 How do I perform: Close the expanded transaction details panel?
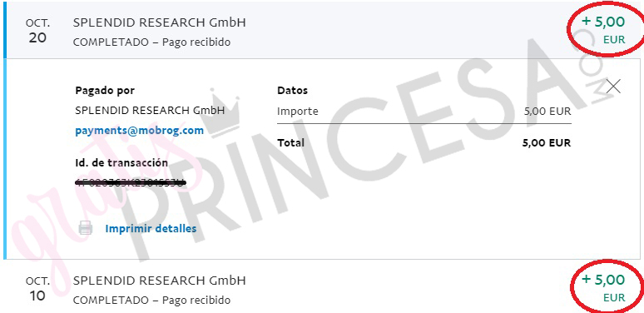pyautogui.click(x=613, y=87)
